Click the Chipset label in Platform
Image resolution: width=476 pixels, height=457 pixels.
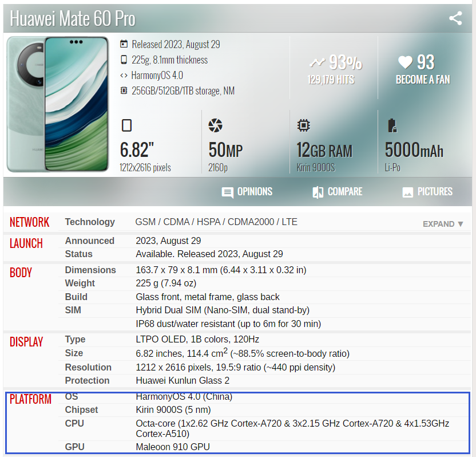point(81,409)
